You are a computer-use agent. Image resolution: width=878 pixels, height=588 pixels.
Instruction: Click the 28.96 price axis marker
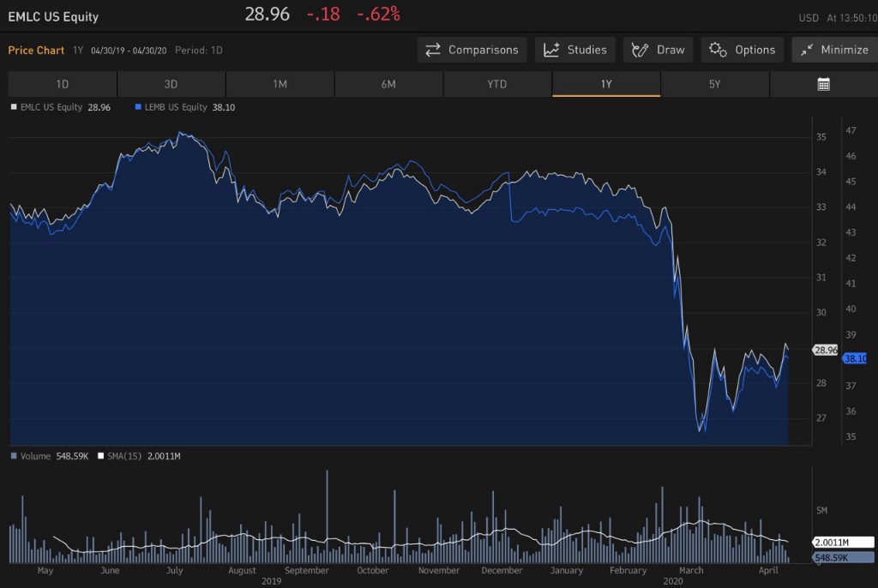(826, 350)
